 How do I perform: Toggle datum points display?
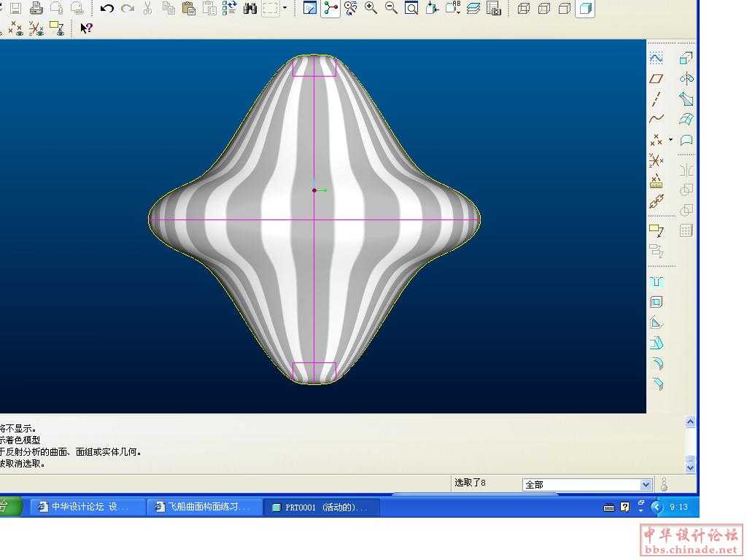pos(16,28)
